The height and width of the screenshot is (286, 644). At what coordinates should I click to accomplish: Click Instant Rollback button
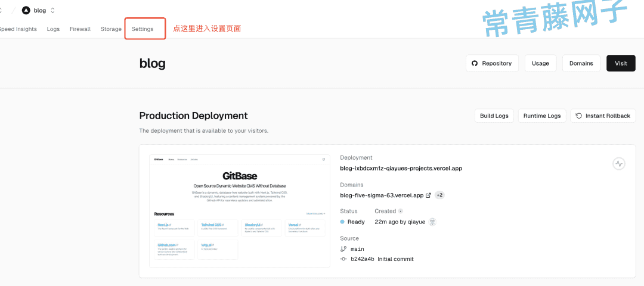[x=603, y=116]
